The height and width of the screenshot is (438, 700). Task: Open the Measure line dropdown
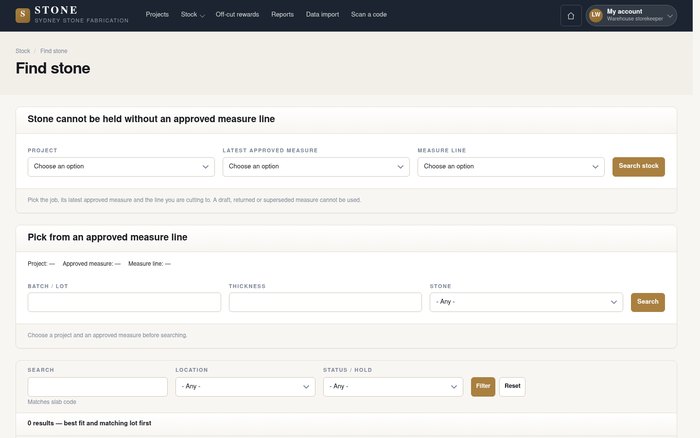tap(511, 167)
